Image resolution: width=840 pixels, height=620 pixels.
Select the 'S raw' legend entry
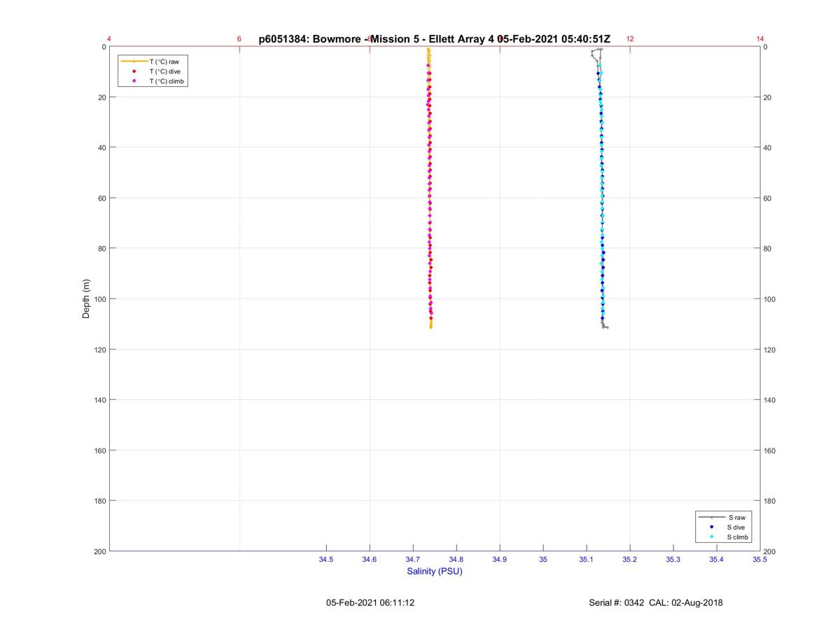pos(736,517)
